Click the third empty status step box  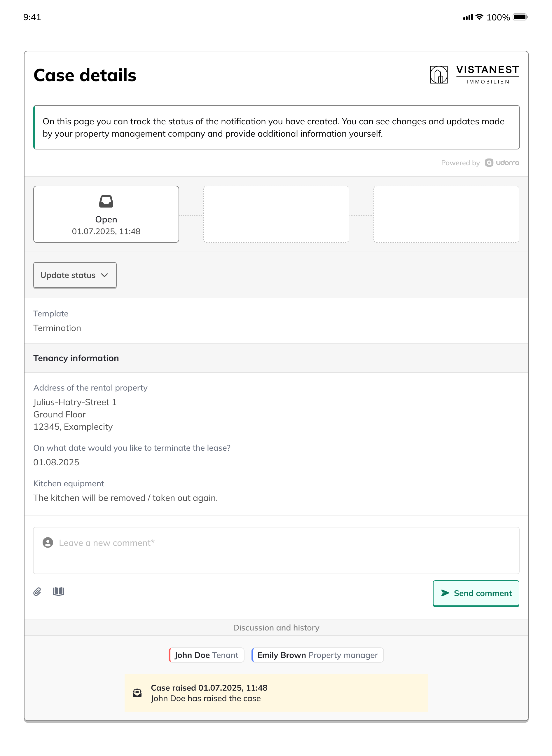[x=446, y=214]
